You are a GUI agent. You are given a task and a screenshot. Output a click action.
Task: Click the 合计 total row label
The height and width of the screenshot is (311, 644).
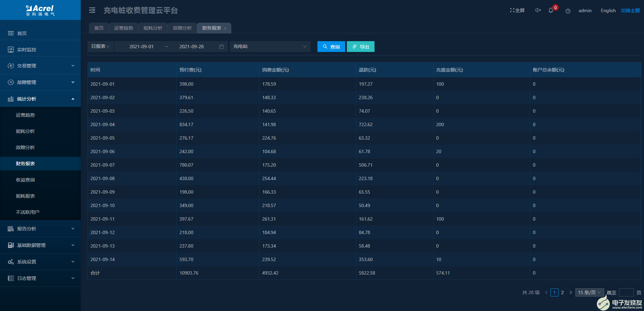point(95,273)
